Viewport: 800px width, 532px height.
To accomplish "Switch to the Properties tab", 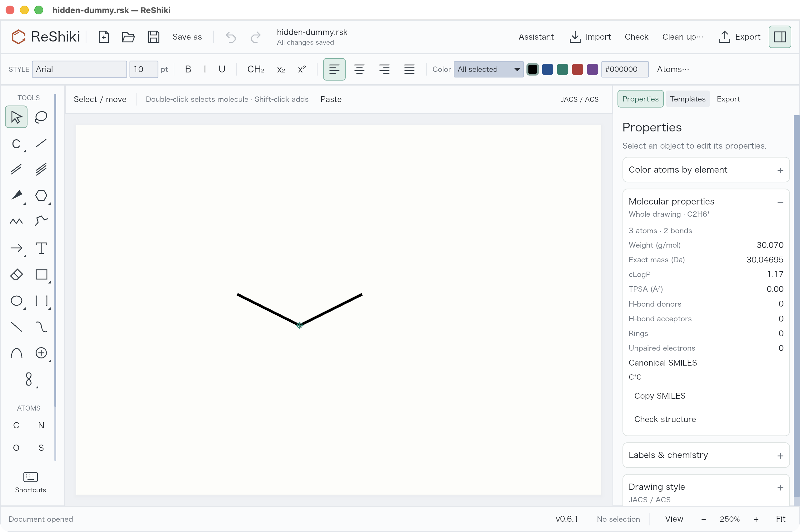I will (x=640, y=99).
